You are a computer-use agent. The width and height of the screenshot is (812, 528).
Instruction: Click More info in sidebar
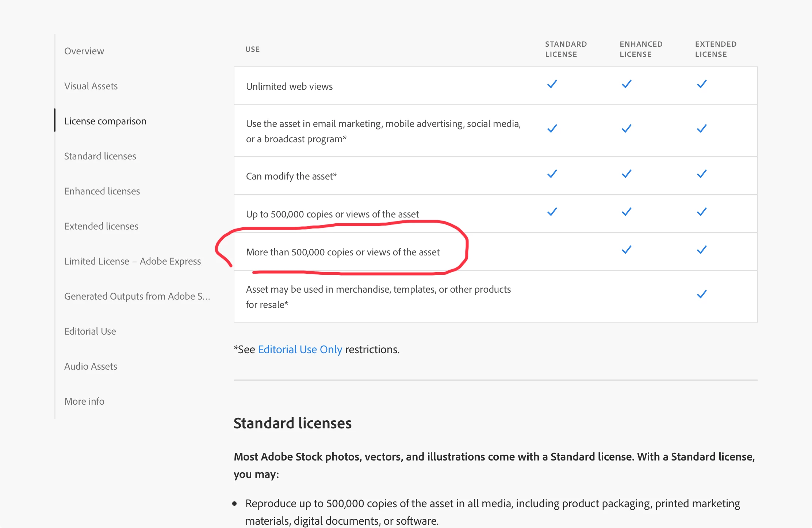[x=84, y=401]
